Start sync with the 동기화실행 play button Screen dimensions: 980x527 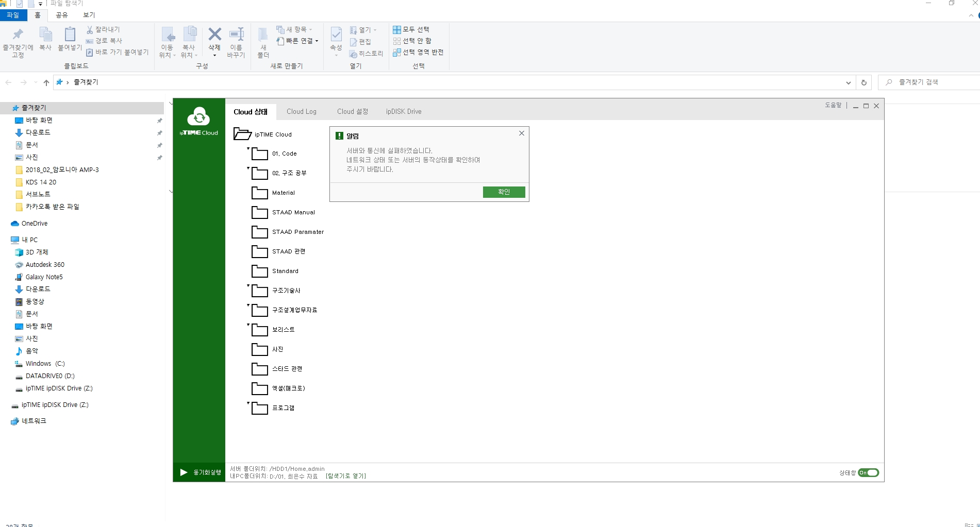click(x=184, y=472)
